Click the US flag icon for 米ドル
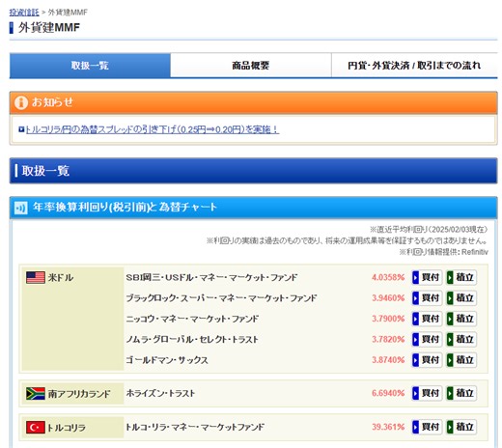This screenshot has width=502, height=448. (36, 277)
